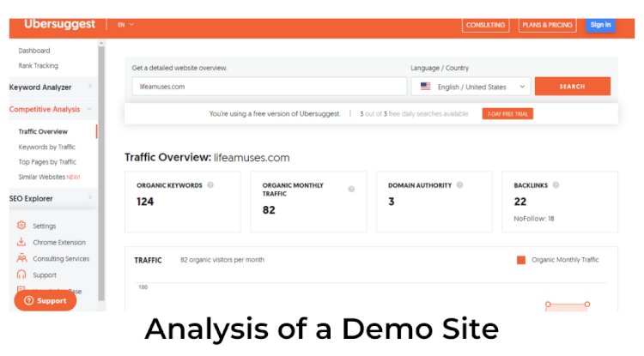
Task: Click the Consulting Services people icon
Action: [x=21, y=258]
